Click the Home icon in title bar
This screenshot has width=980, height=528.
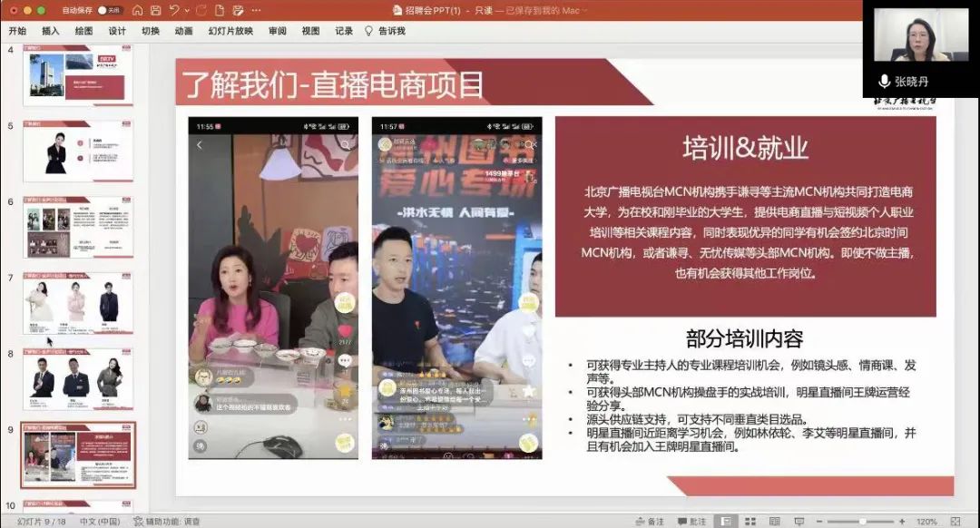click(x=138, y=10)
